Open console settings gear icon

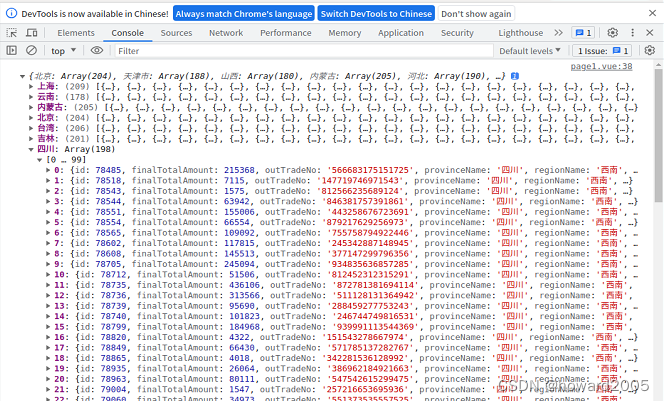point(650,50)
